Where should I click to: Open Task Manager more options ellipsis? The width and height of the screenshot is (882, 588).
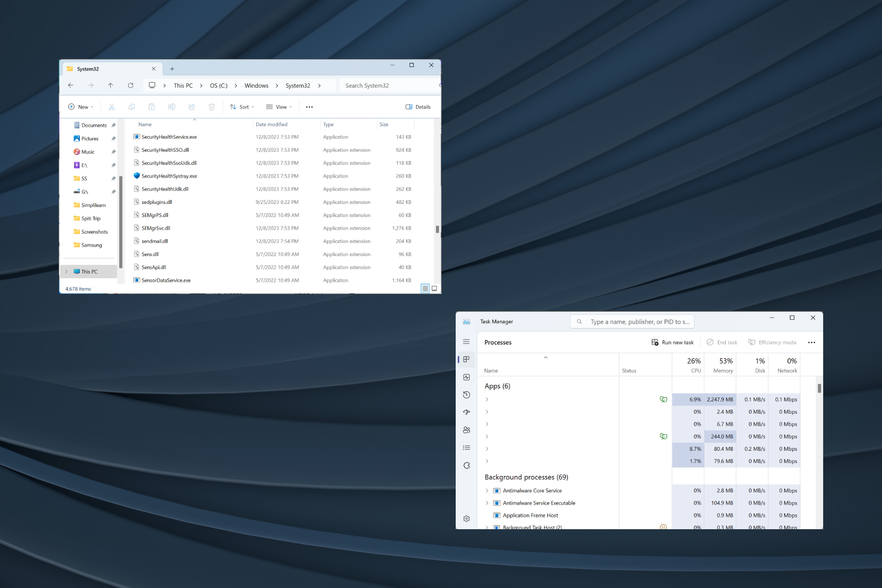click(x=812, y=343)
